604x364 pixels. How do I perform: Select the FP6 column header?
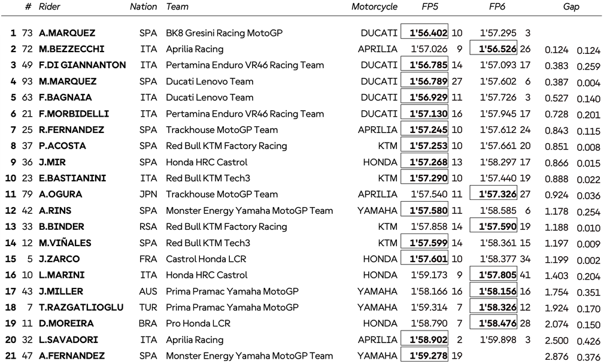496,7
